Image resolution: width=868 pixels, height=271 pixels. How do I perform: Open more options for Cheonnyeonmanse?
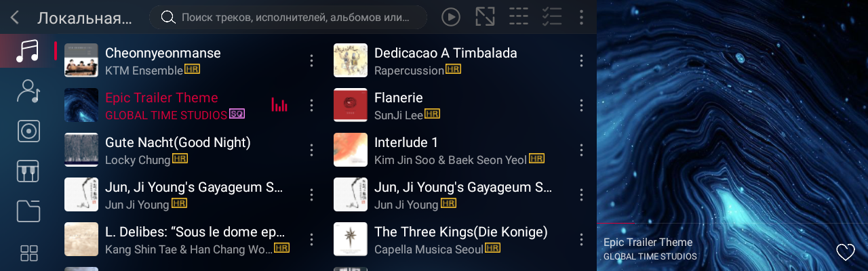311,60
